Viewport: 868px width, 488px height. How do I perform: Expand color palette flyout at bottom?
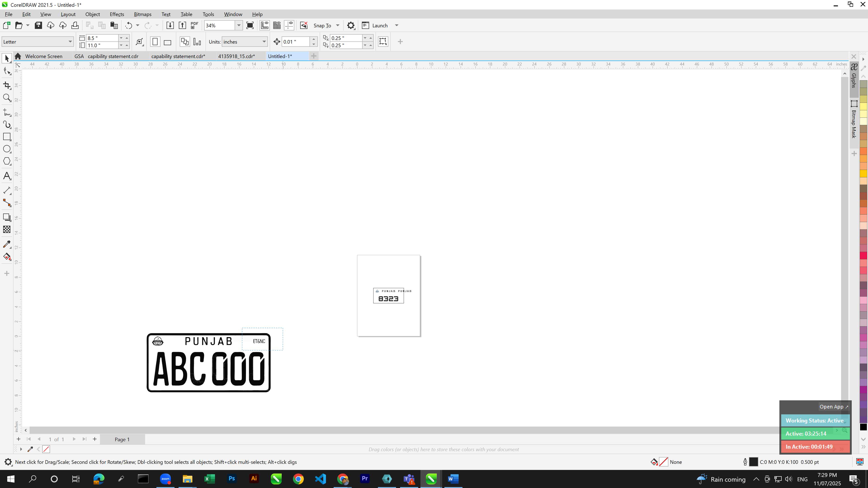[x=863, y=447]
